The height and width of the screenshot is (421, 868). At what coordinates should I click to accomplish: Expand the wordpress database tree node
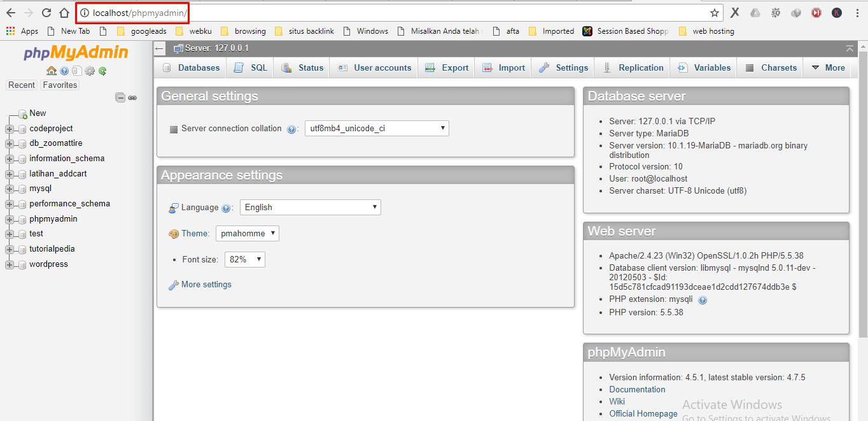coord(10,264)
